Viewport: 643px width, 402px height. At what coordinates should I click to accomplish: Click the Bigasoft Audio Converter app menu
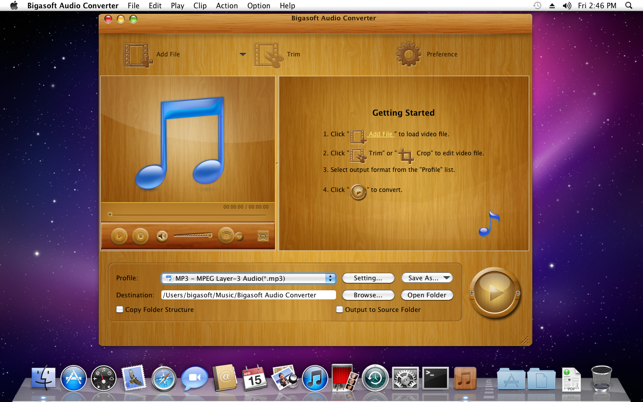pyautogui.click(x=73, y=6)
